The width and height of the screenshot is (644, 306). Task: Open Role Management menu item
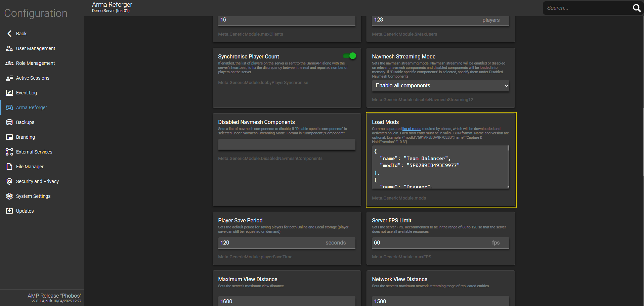[42, 63]
